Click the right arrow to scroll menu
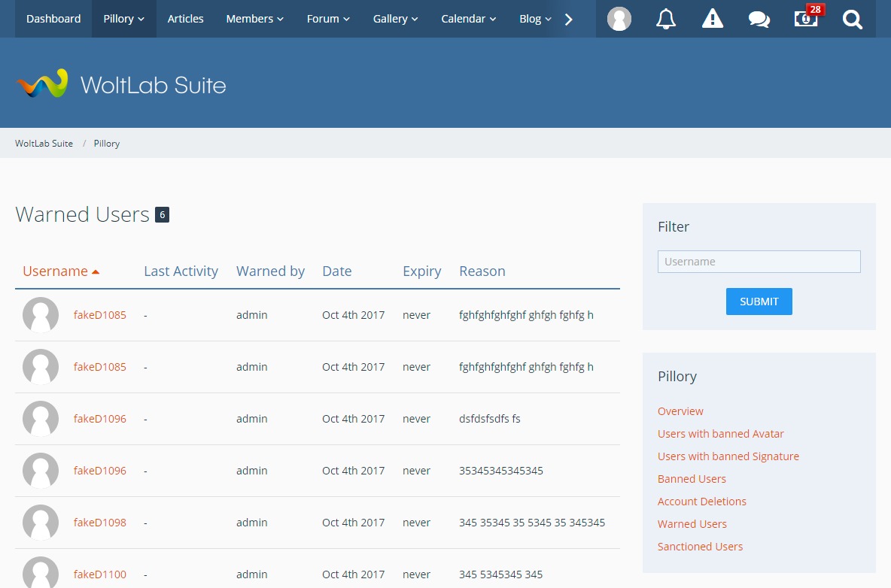The width and height of the screenshot is (891, 588). (569, 19)
